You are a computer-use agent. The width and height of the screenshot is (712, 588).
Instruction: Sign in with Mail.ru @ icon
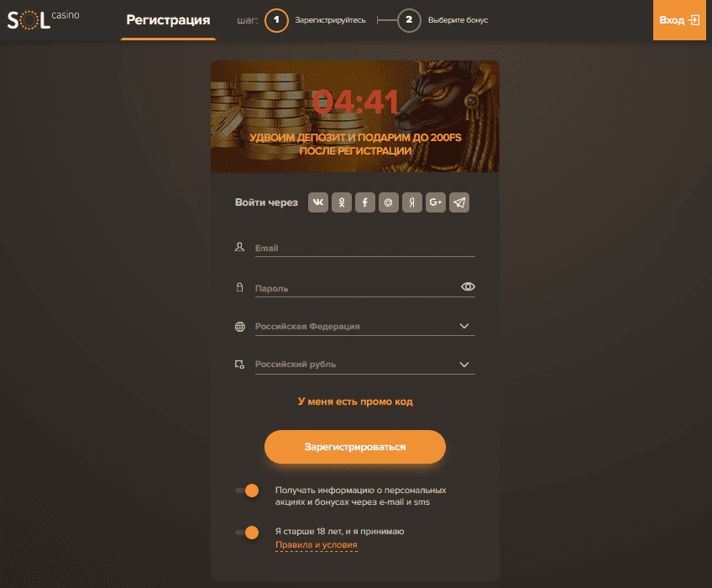(389, 202)
